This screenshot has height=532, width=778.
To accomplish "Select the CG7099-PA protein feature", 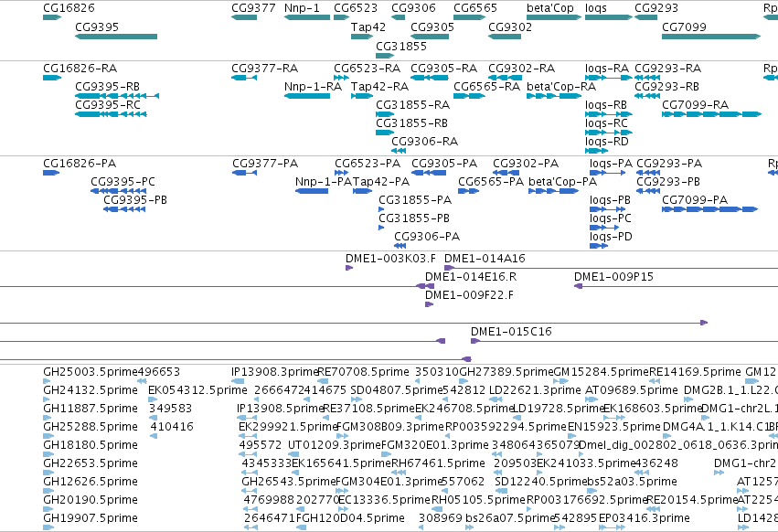I will pos(710,209).
